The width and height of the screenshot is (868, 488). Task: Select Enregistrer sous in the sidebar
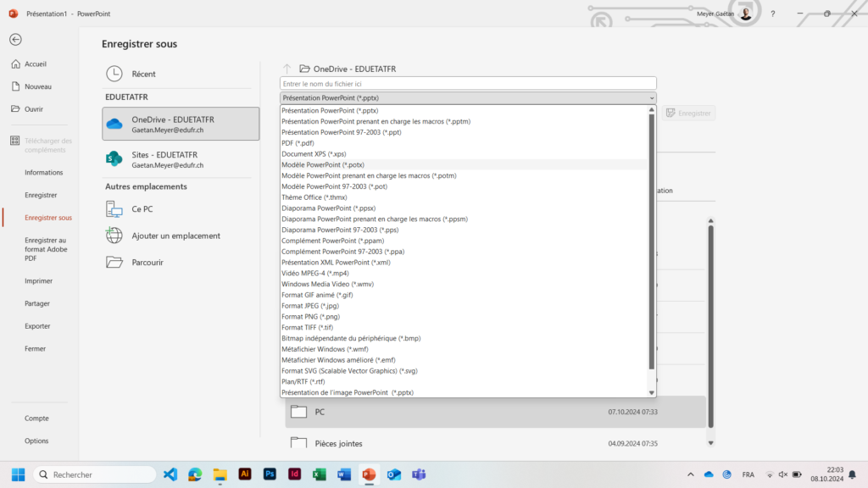tap(48, 218)
